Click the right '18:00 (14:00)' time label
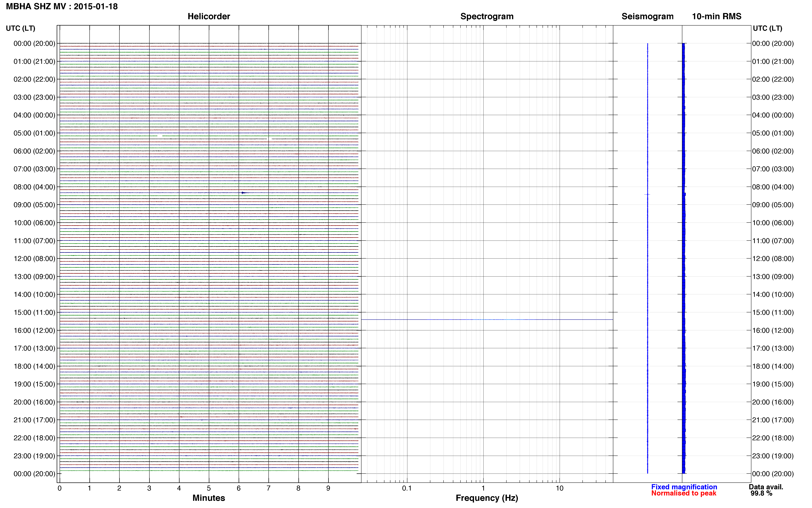Image resolution: width=812 pixels, height=508 pixels. 773,366
